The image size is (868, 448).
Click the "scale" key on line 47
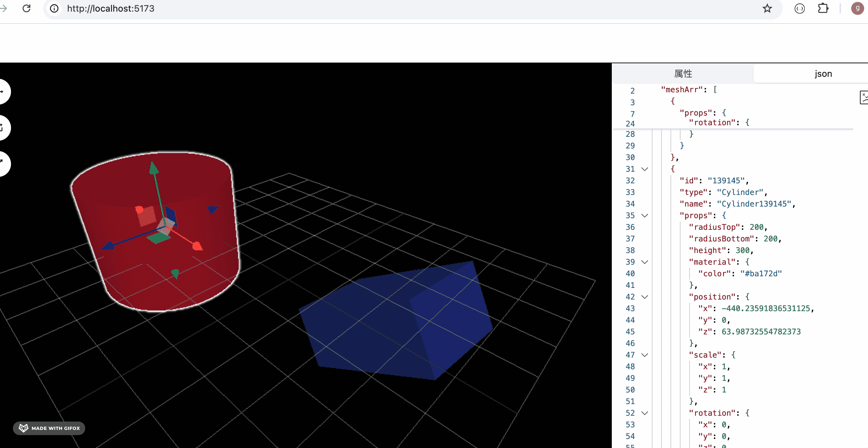coord(705,355)
